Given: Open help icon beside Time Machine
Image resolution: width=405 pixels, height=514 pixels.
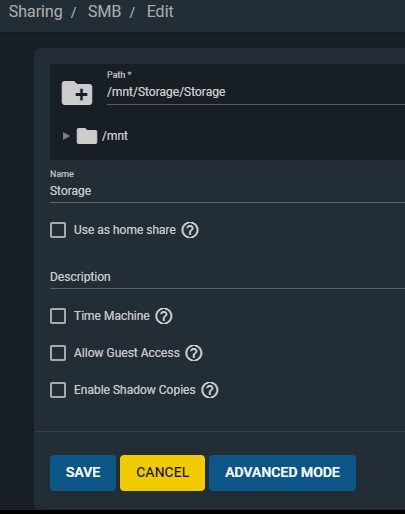Looking at the screenshot, I should 164,316.
